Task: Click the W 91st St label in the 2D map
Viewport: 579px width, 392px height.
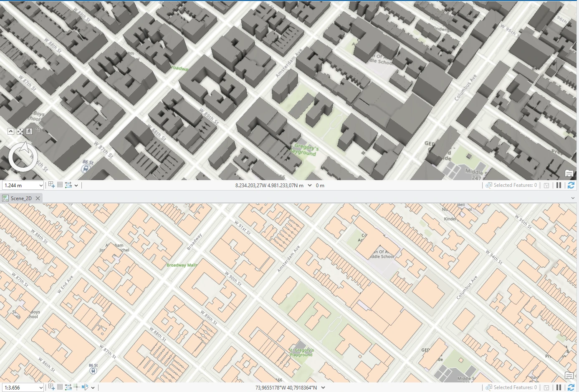Action: point(243,227)
